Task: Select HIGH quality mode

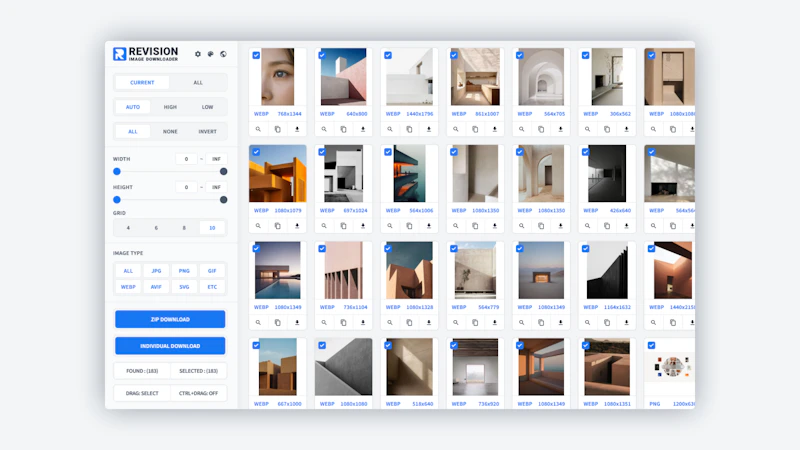Action: tap(170, 107)
